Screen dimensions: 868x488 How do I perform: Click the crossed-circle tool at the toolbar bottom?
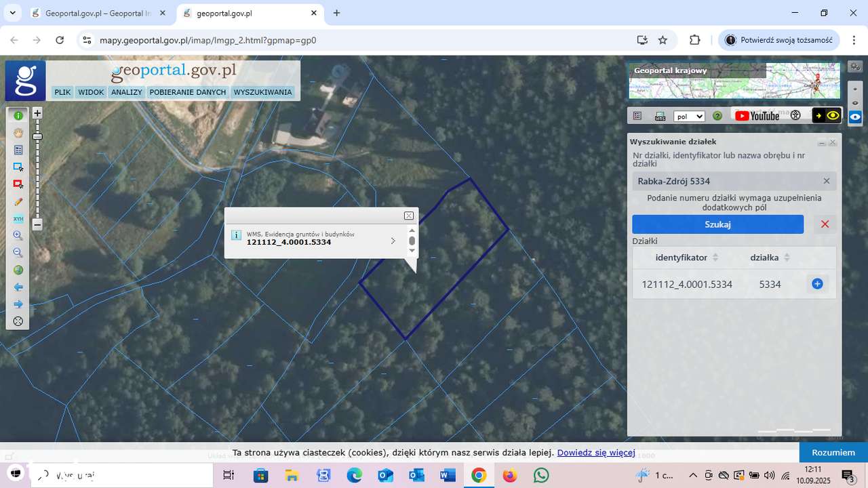point(18,321)
